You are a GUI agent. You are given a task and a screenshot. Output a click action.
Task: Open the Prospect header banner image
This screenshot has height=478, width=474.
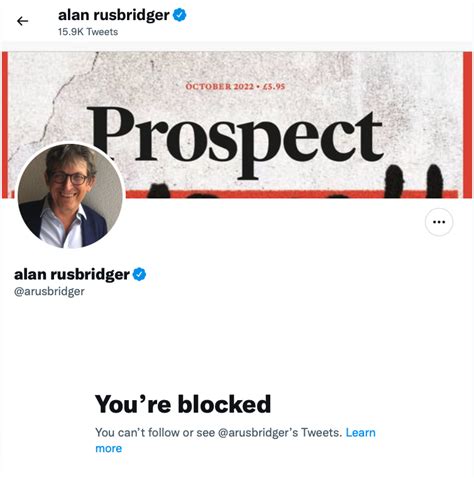(x=237, y=125)
